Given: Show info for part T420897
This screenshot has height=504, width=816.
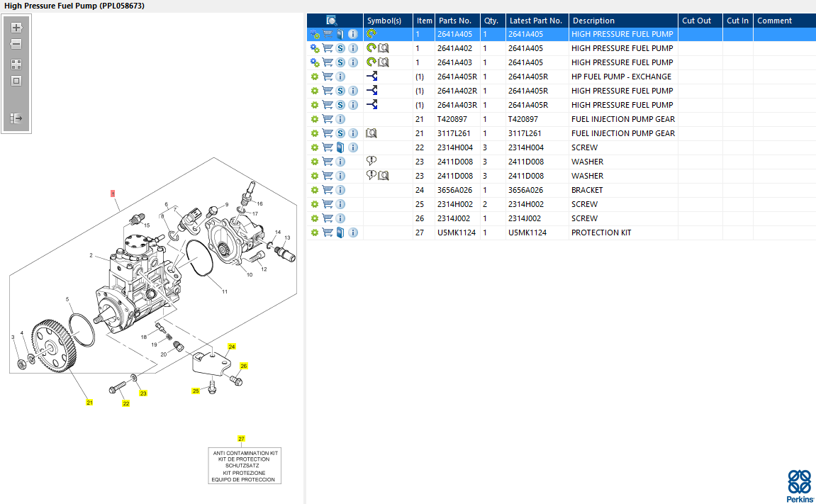Looking at the screenshot, I should (340, 119).
